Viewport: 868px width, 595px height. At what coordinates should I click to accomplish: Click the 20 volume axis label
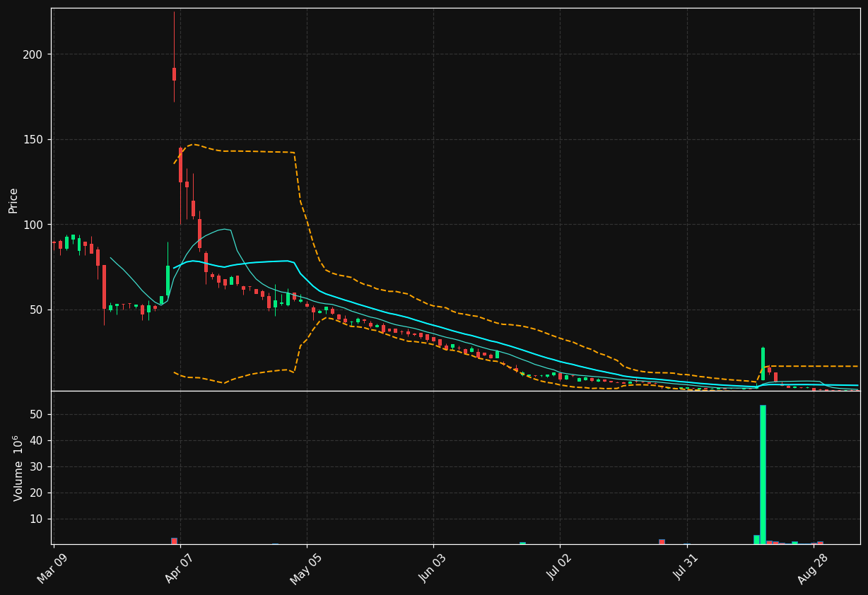(x=37, y=493)
